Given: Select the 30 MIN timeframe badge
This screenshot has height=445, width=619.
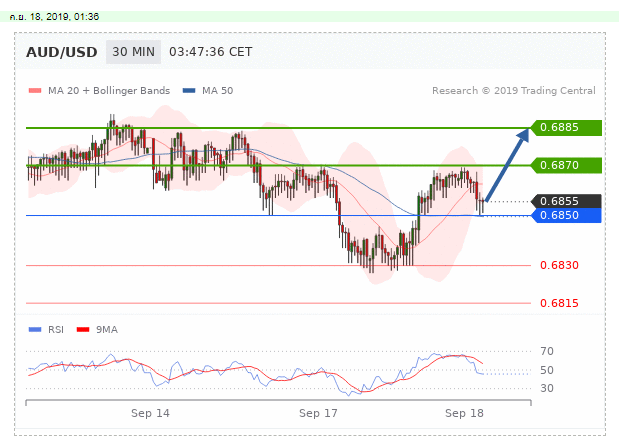Looking at the screenshot, I should click(133, 52).
